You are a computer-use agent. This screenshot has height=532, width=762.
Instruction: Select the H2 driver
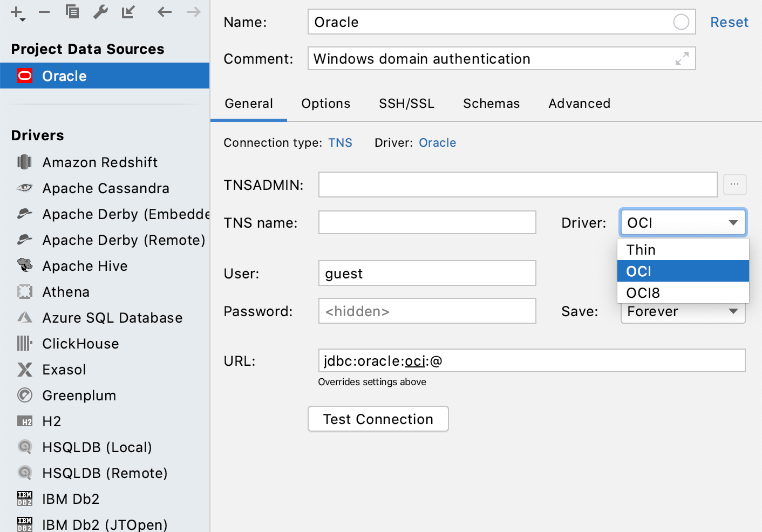pyautogui.click(x=105, y=421)
